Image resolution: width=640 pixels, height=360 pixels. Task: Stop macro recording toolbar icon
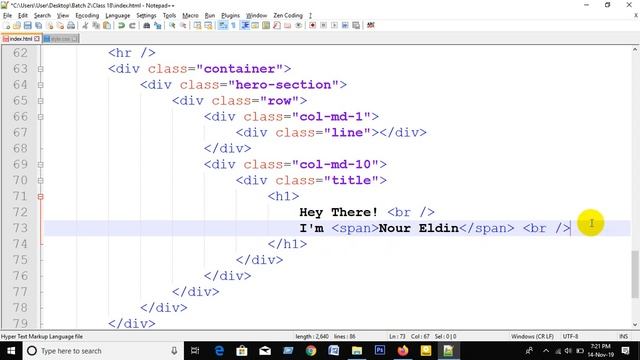tap(323, 25)
